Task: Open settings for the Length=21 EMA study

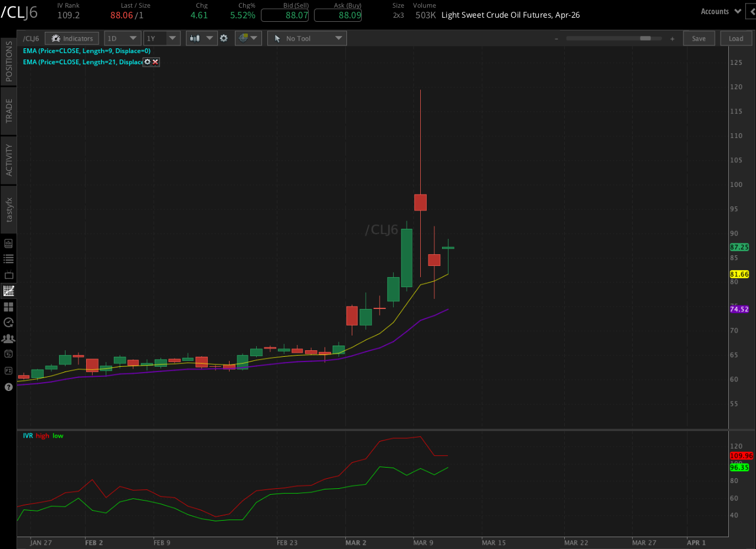Action: pyautogui.click(x=147, y=61)
